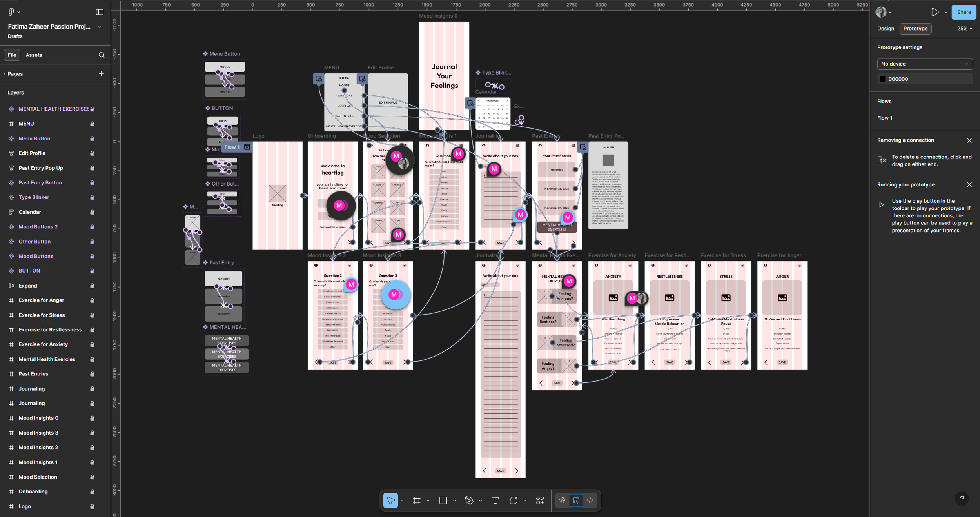Open comment tool options chevron
The height and width of the screenshot is (517, 980).
(524, 501)
